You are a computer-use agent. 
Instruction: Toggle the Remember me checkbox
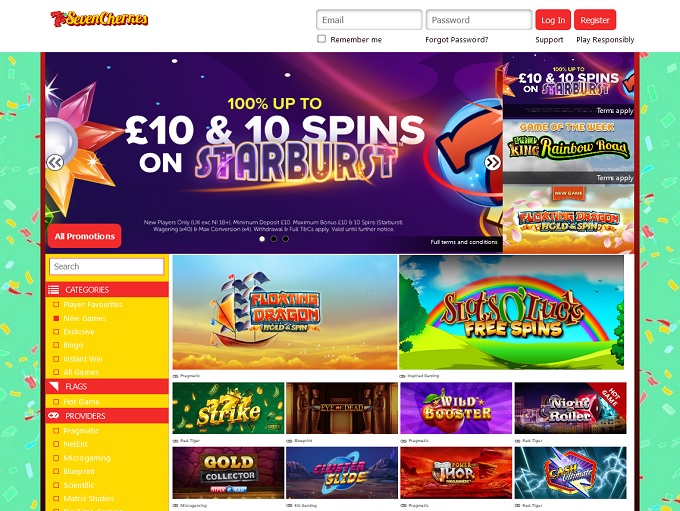[x=321, y=39]
